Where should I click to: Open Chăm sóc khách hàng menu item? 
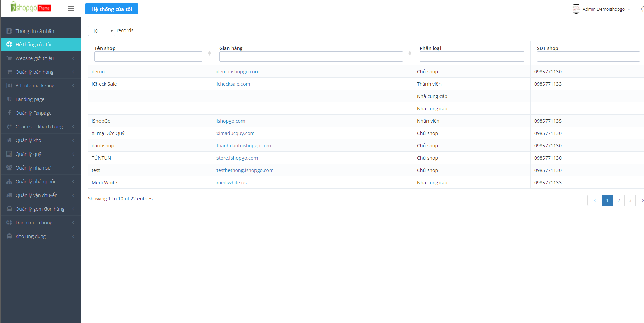(x=39, y=127)
